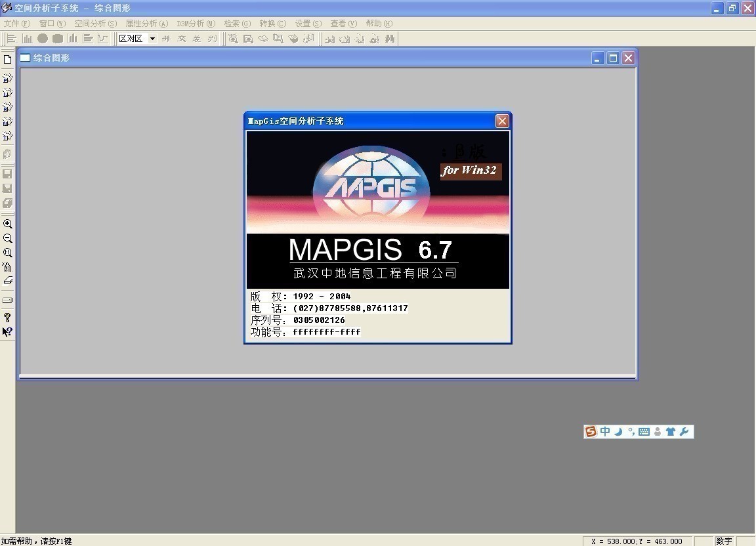Open the 查看(V) menu
Screen dimensions: 756x546
pos(343,23)
